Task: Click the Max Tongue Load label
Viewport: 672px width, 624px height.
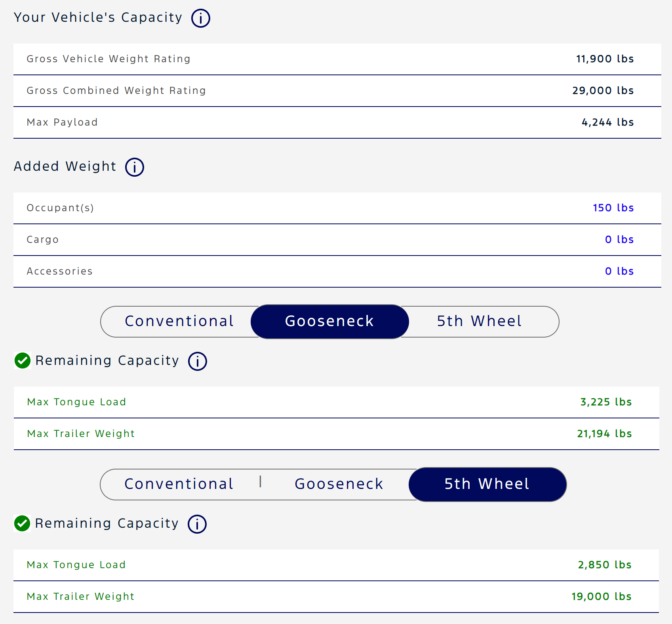Action: click(x=76, y=402)
